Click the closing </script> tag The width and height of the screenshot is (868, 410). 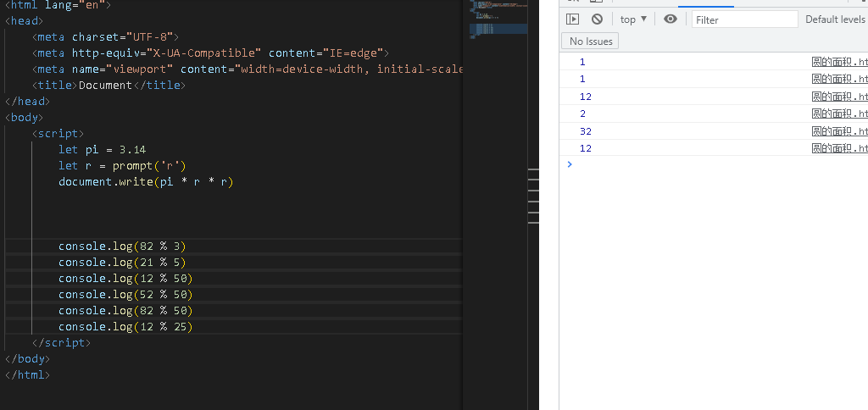coord(61,342)
